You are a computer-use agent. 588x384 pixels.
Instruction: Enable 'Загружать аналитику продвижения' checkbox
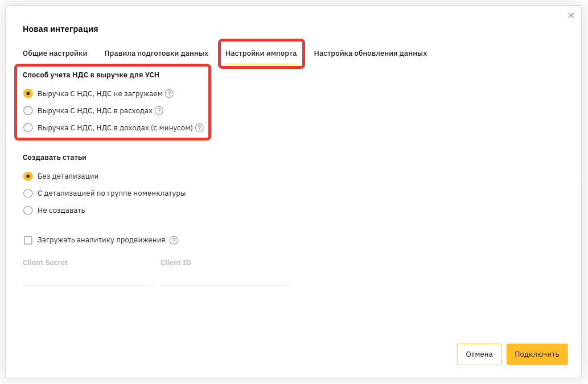click(x=28, y=240)
